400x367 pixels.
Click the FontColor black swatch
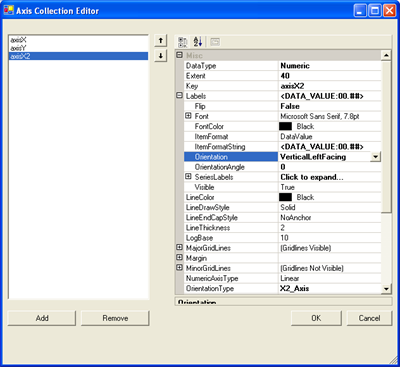(x=285, y=126)
